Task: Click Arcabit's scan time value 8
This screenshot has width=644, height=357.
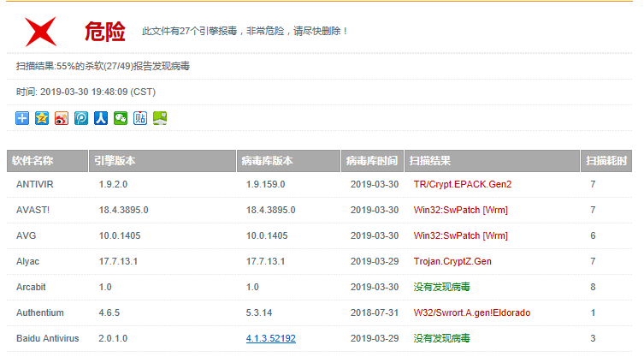Action: click(x=593, y=287)
